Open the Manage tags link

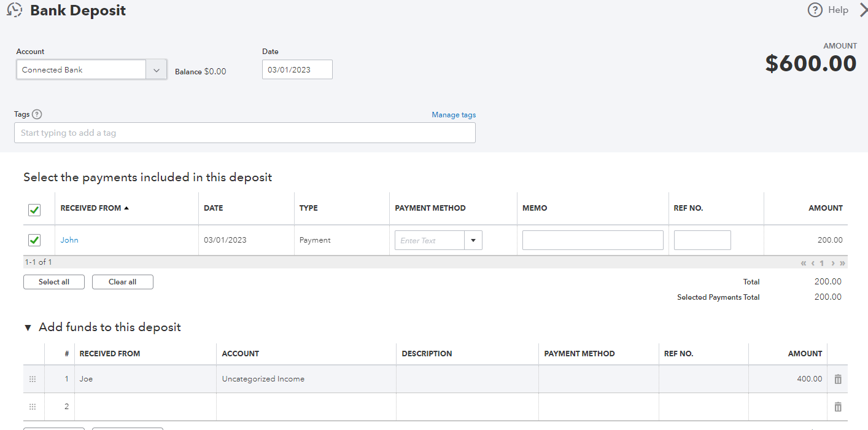(454, 114)
